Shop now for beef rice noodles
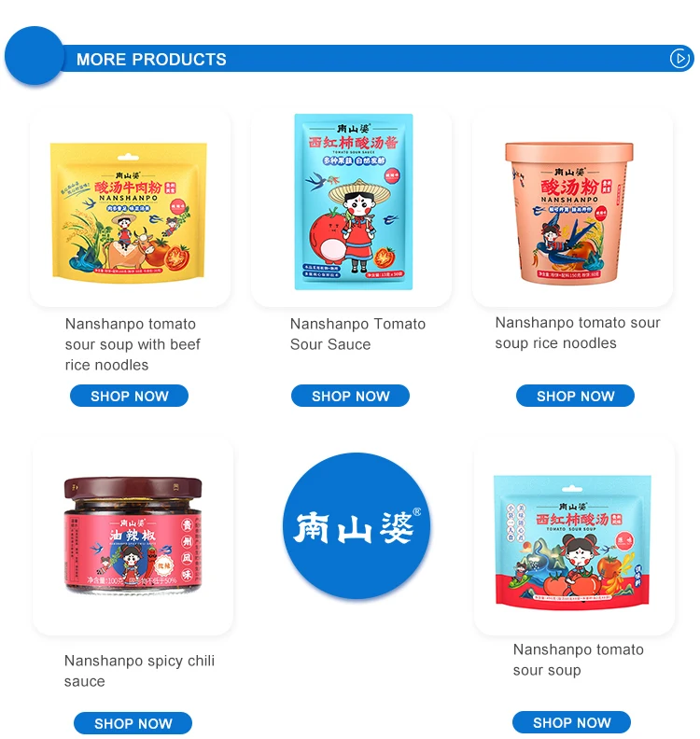The image size is (700, 739). point(129,396)
